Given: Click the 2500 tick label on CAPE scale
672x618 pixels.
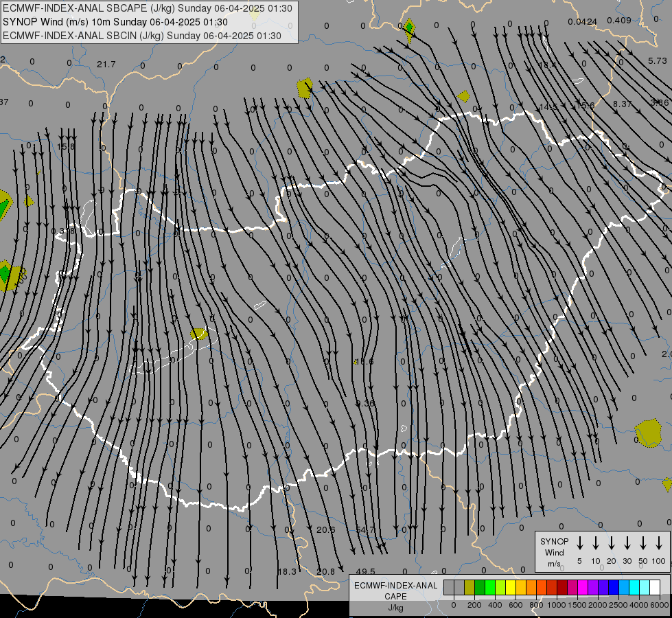Looking at the screenshot, I should pos(618,605).
